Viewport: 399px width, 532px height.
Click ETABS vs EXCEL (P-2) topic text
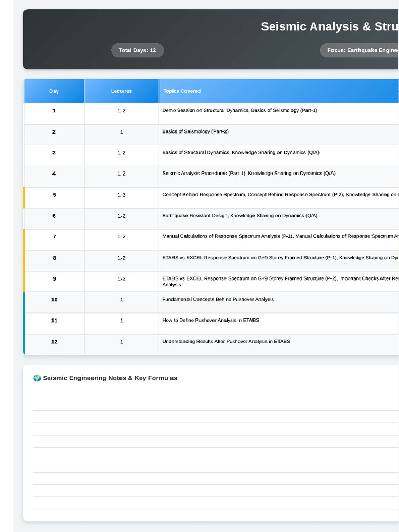280,281
